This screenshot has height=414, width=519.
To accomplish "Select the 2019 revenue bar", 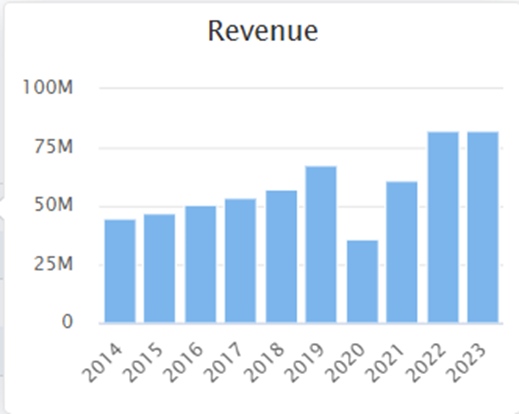I will 321,244.
